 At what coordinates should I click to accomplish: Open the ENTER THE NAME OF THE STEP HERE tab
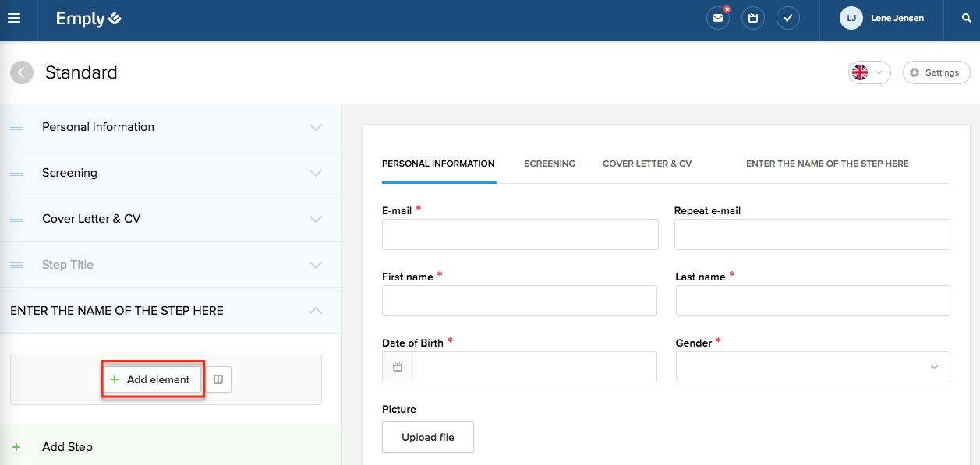[x=827, y=164]
